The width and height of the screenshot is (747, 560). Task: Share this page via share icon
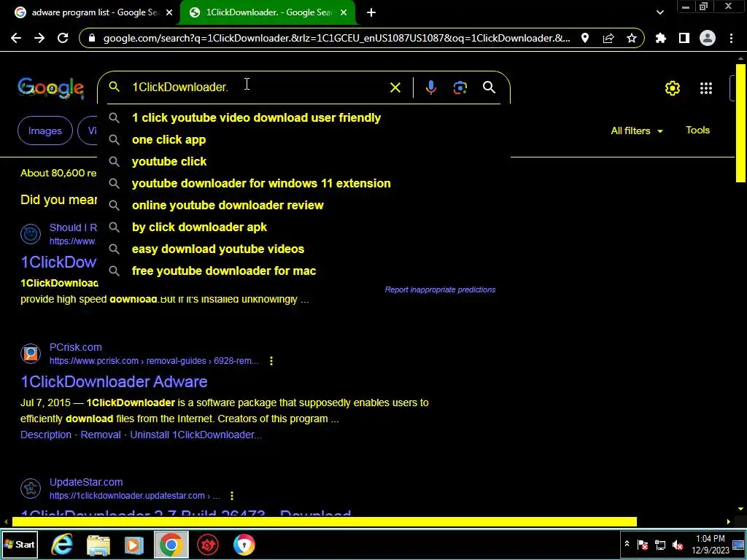pyautogui.click(x=608, y=38)
